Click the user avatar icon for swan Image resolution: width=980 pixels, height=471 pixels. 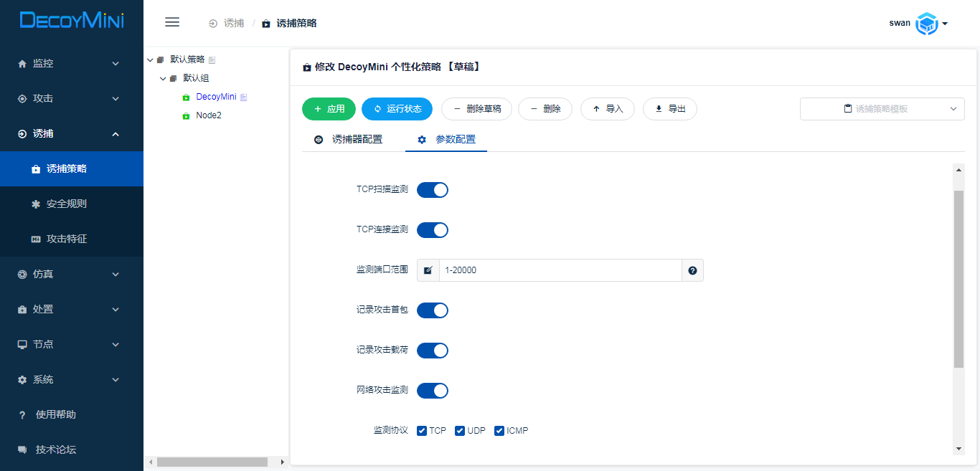tap(927, 24)
